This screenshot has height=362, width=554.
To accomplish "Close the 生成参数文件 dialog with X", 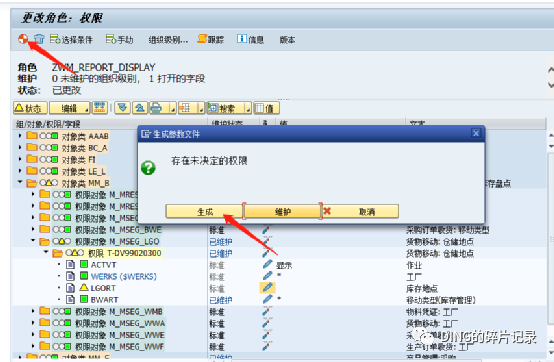I will 476,133.
